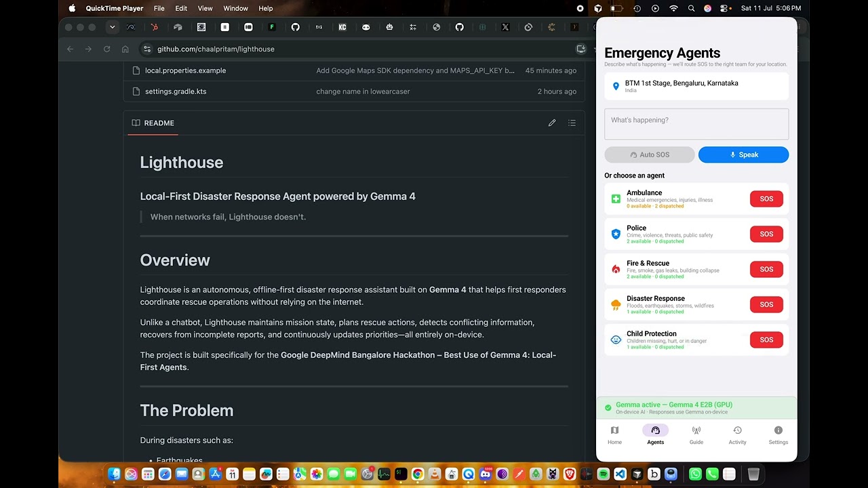Send SOS to Child Protection
The image size is (868, 488).
tap(766, 340)
